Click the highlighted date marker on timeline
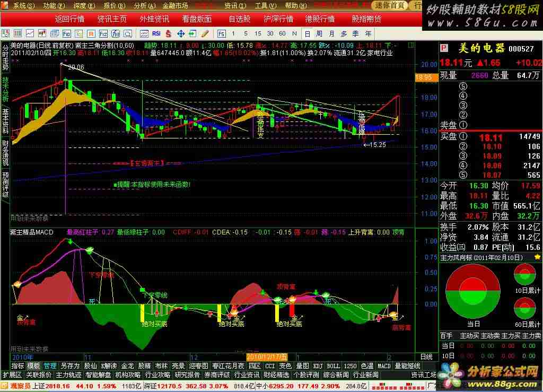The width and height of the screenshot is (543, 392). pos(267,357)
